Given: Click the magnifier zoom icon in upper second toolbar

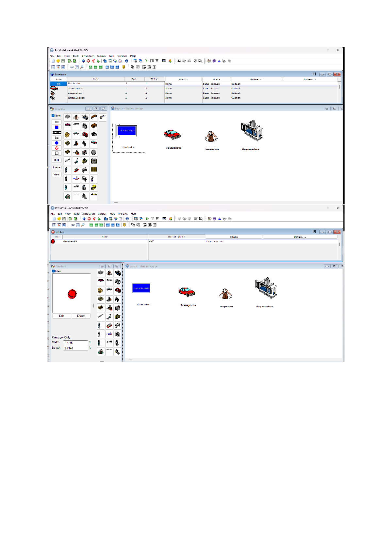Looking at the screenshot, I should 82,67.
